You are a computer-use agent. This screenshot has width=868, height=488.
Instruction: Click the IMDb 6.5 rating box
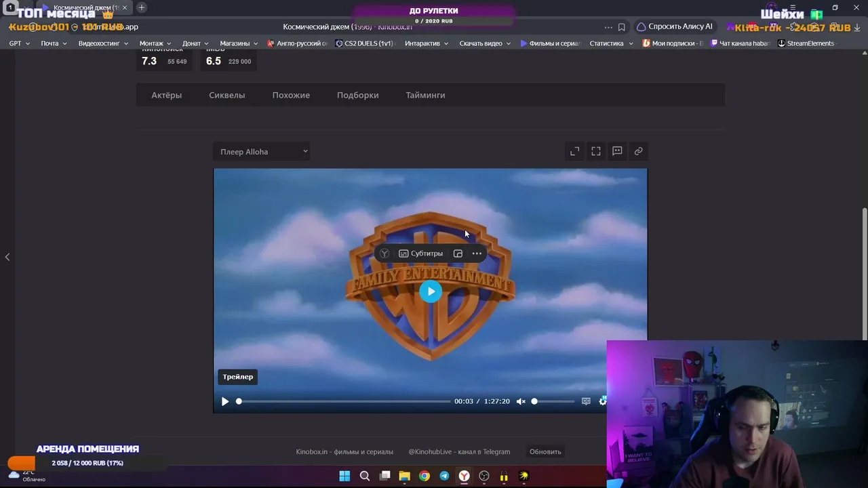229,59
